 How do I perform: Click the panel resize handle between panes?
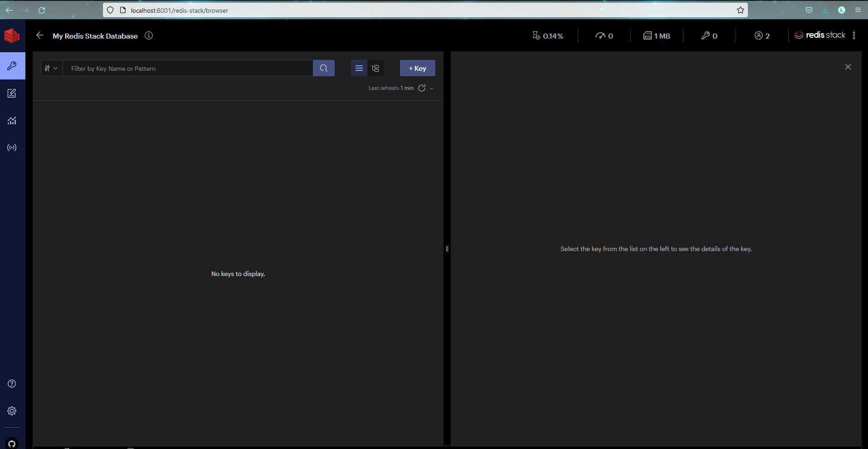447,249
